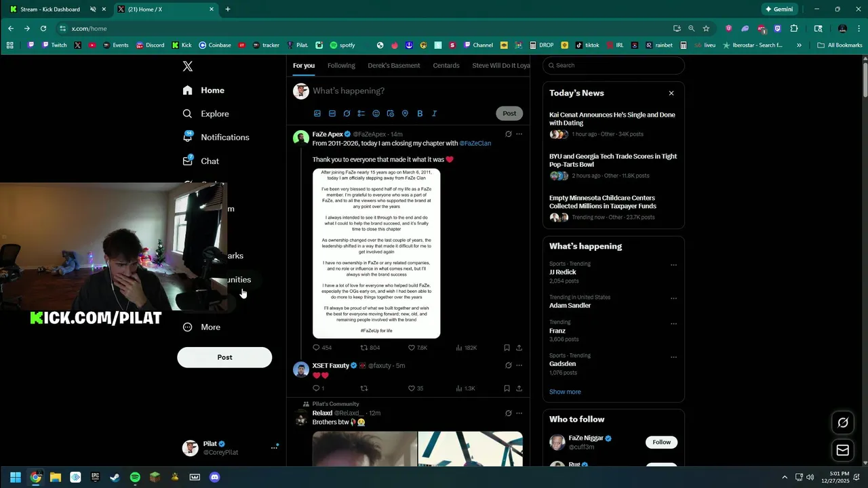Bookmark this page with the star icon

(x=706, y=28)
